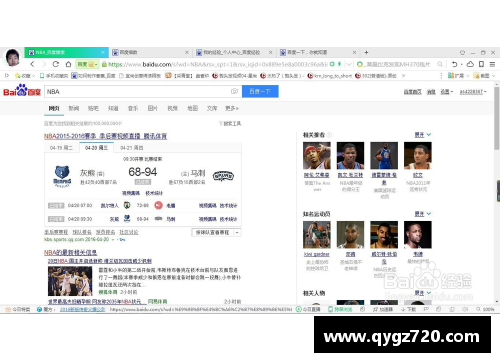Open the 按球队查看赛程 dropdown
The width and height of the screenshot is (500, 362).
click(216, 232)
